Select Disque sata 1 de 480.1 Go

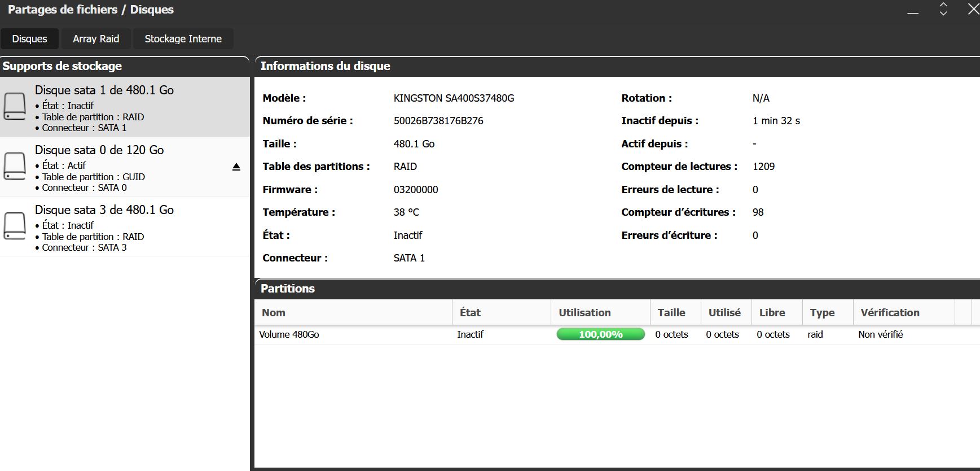pos(125,107)
